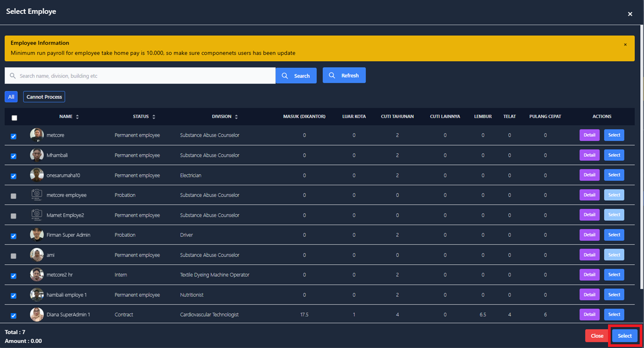Tick the checkbox for Mamet Employe2
Screen dimensions: 644x348
click(13, 216)
